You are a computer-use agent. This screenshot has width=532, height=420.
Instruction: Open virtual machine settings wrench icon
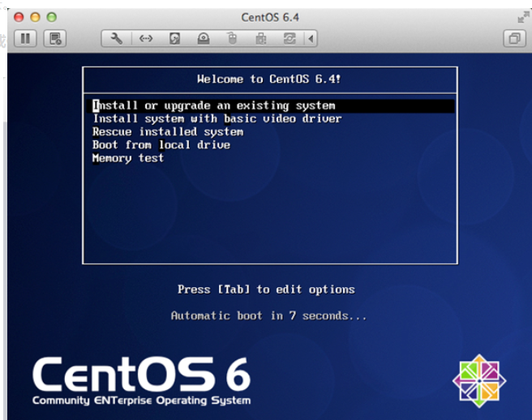[117, 38]
